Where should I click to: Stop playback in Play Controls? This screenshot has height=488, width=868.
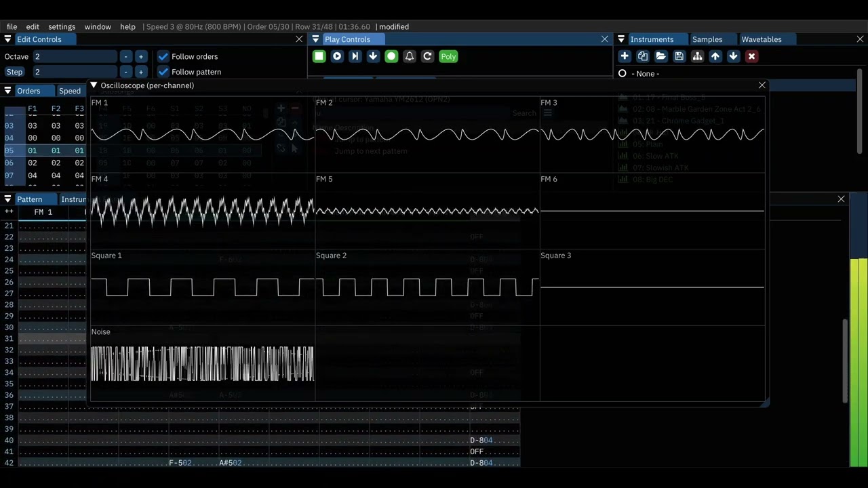point(319,56)
